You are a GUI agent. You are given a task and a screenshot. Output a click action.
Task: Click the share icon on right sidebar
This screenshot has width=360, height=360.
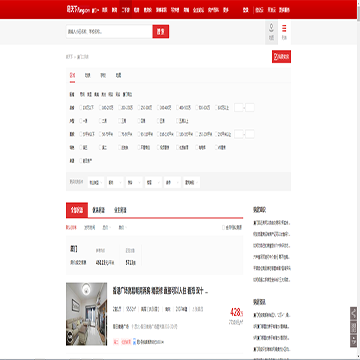point(353,313)
